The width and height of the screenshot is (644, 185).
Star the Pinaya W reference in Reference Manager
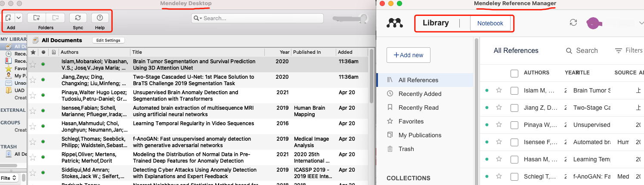coord(499,125)
